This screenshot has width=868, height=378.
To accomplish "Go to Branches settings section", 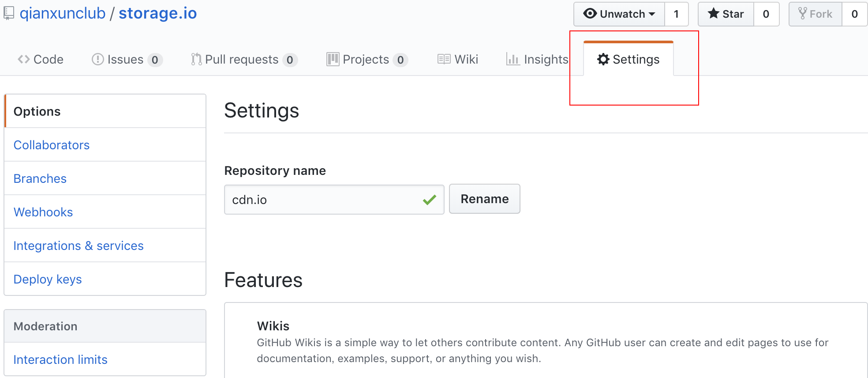I will [40, 178].
